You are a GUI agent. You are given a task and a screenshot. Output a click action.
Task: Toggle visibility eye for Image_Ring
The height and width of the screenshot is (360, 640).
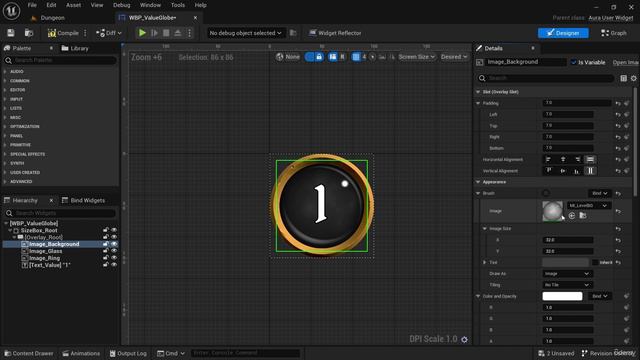[x=114, y=258]
